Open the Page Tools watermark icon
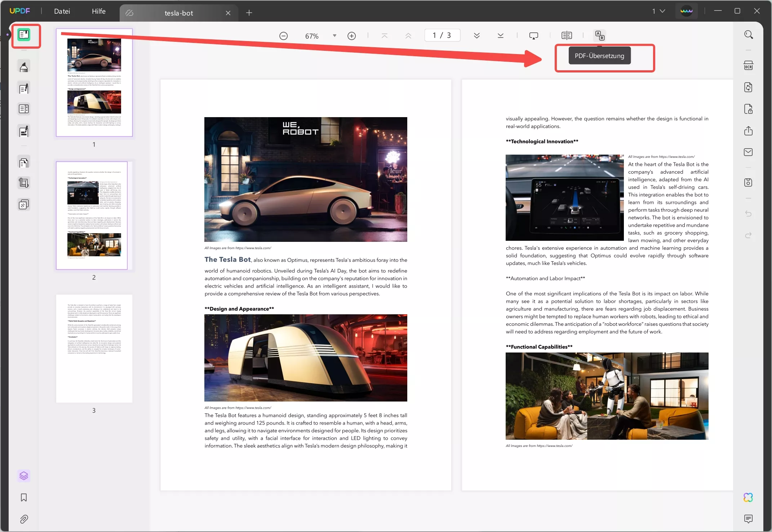This screenshot has height=532, width=772. click(24, 205)
